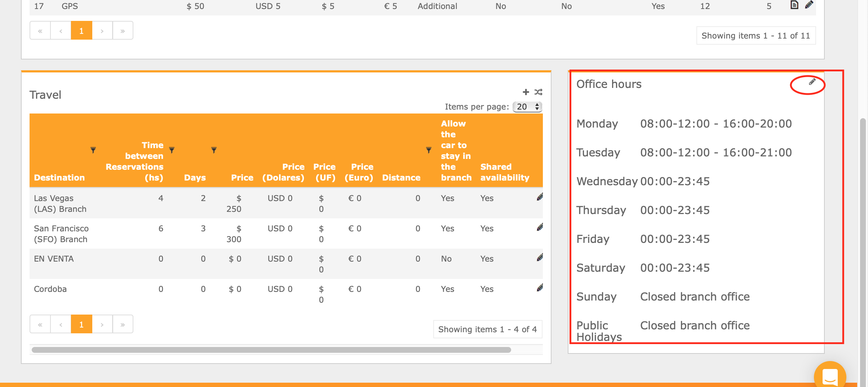Go to last page in Travel pager
This screenshot has height=387, width=868.
(x=123, y=324)
